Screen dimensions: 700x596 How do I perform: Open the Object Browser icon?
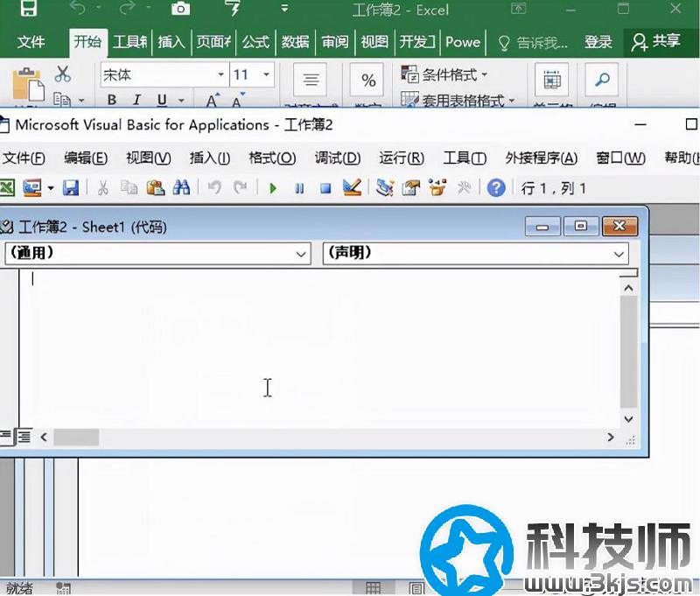click(437, 188)
